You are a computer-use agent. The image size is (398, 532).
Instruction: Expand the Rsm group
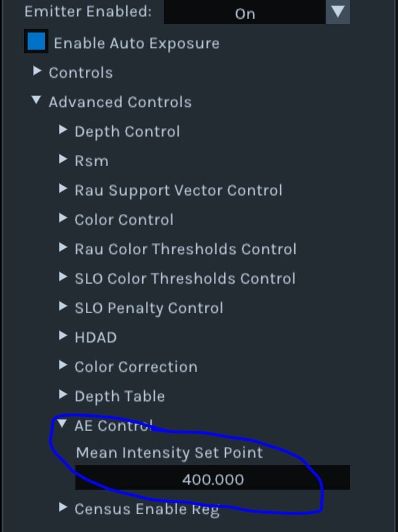(63, 160)
